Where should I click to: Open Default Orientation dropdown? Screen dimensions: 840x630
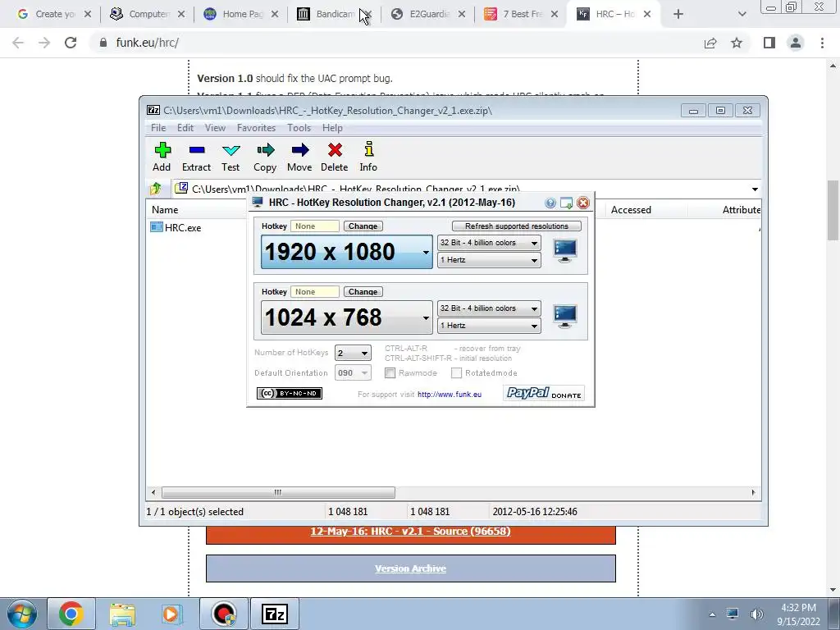(353, 373)
